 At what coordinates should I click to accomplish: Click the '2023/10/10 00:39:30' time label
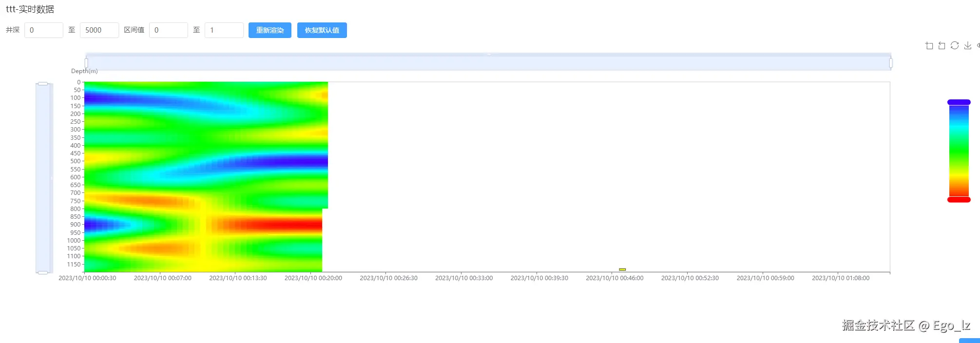(x=539, y=278)
